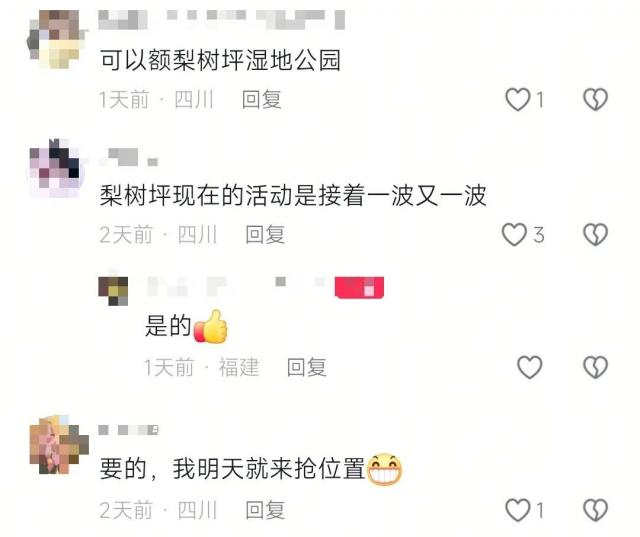The image size is (640, 537).
Task: Reply to the 是的 thumbs-up comment
Action: pyautogui.click(x=307, y=367)
